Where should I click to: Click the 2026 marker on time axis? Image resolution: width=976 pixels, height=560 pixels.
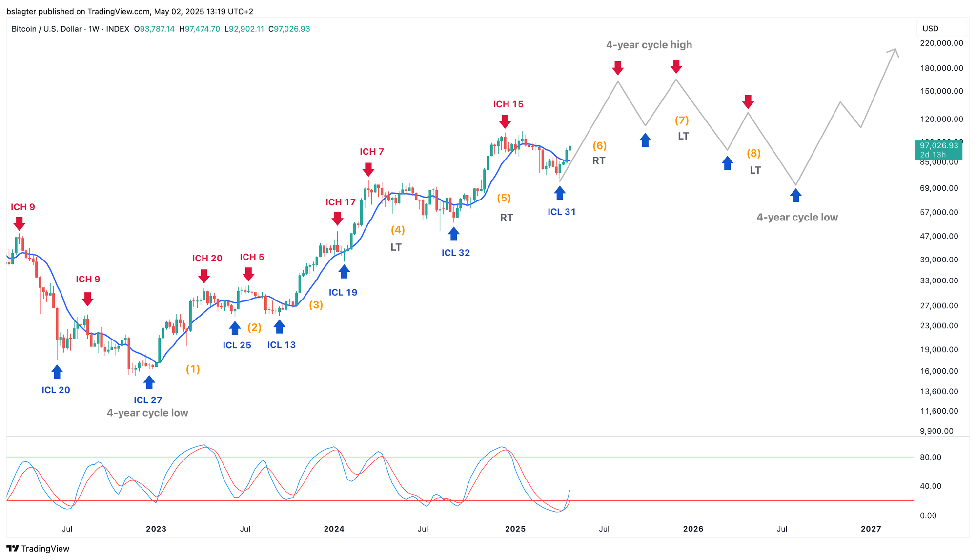tap(693, 529)
